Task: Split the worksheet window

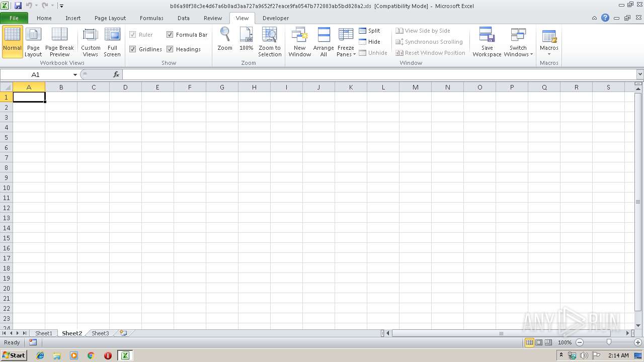Action: click(x=369, y=31)
